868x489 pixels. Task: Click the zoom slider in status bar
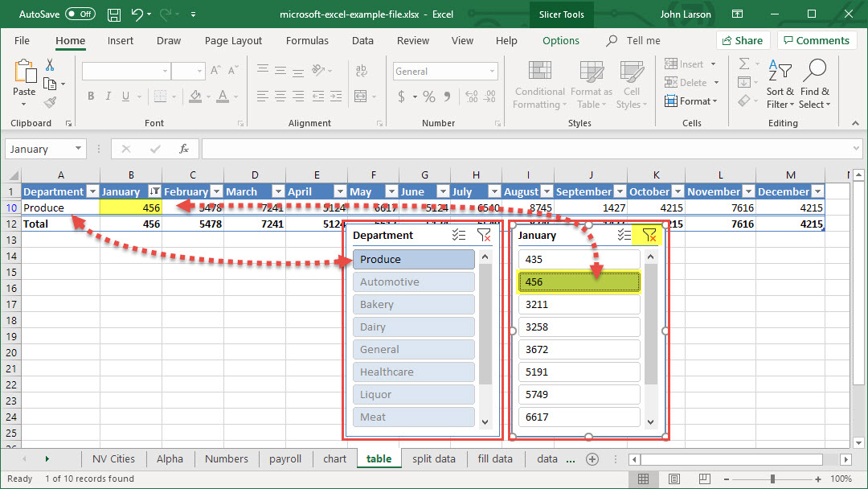[772, 479]
